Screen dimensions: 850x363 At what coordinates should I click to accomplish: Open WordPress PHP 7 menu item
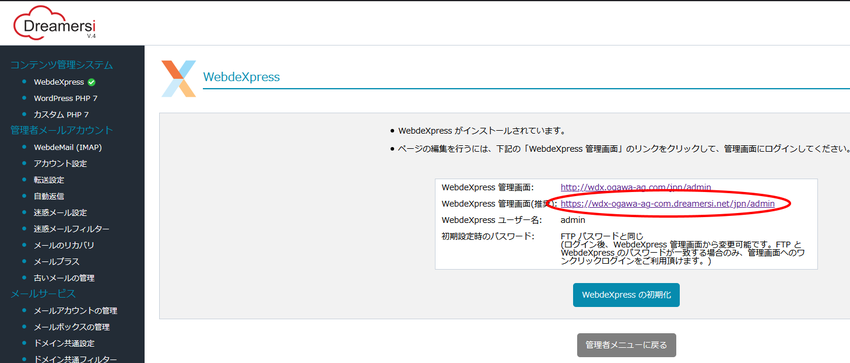point(66,99)
